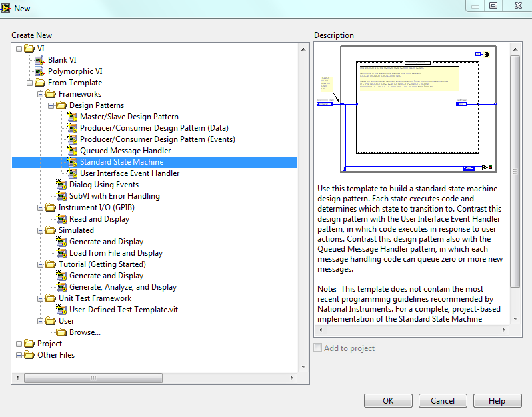Viewport: 532px width, 417px height.
Task: Click tree scroll up arrow
Action: tap(303, 49)
